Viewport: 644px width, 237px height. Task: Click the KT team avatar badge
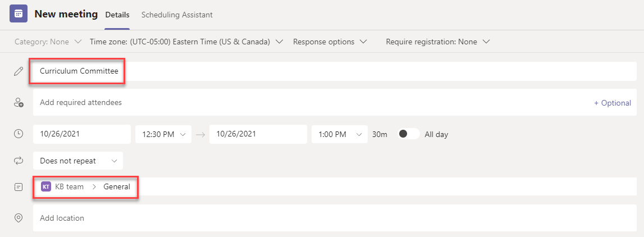46,186
